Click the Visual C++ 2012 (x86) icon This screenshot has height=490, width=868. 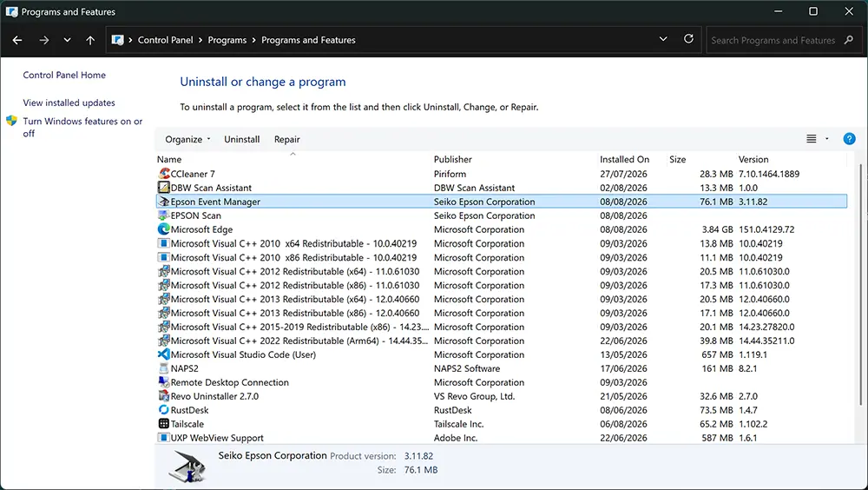pyautogui.click(x=164, y=285)
